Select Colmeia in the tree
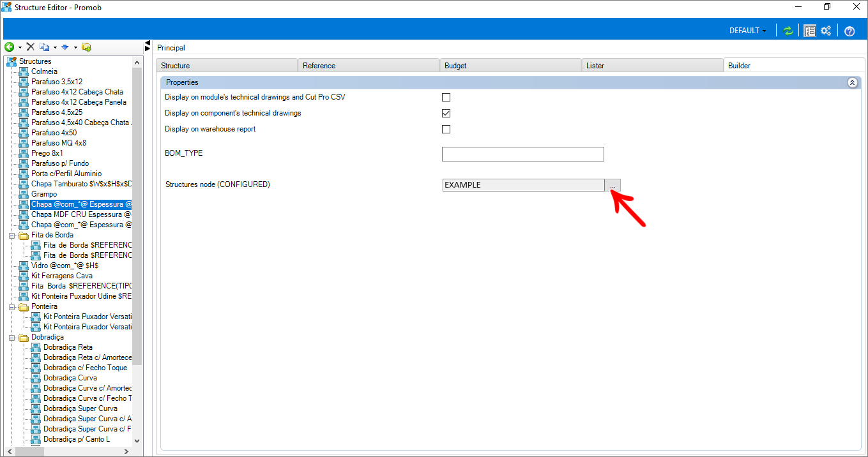The width and height of the screenshot is (868, 457). [x=44, y=71]
